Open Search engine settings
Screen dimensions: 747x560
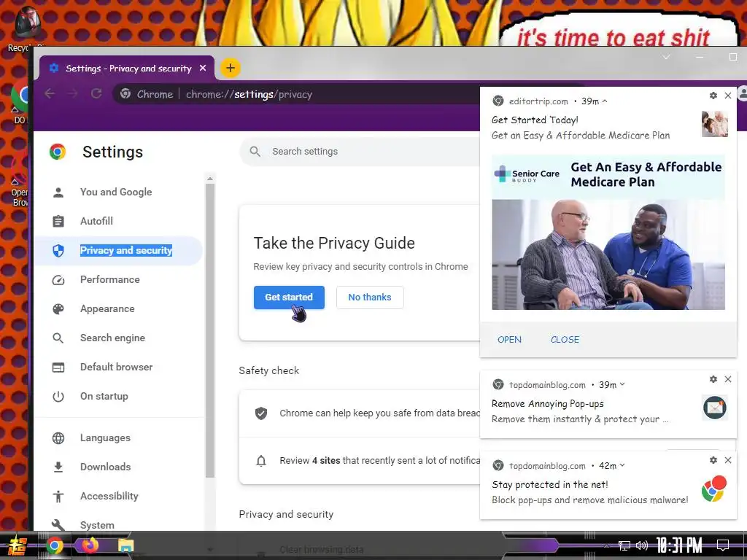tap(112, 338)
